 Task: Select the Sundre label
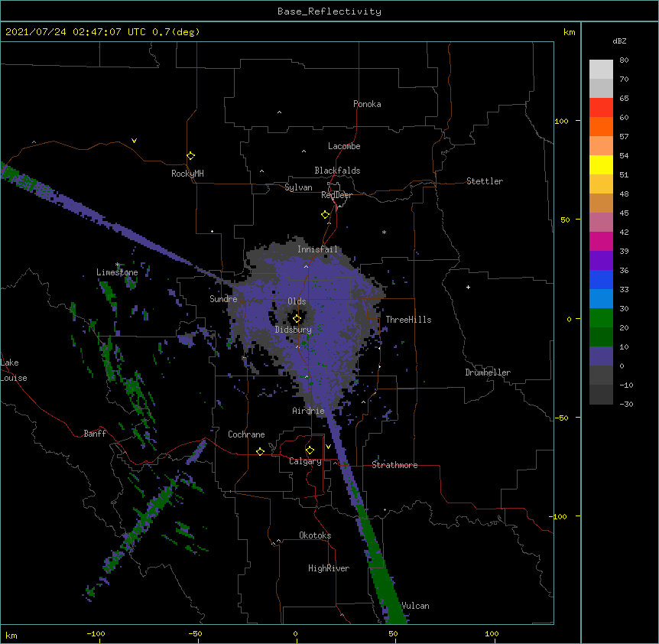click(x=223, y=299)
